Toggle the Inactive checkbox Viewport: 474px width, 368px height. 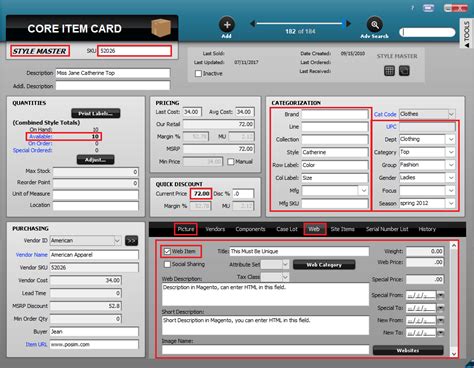[198, 73]
